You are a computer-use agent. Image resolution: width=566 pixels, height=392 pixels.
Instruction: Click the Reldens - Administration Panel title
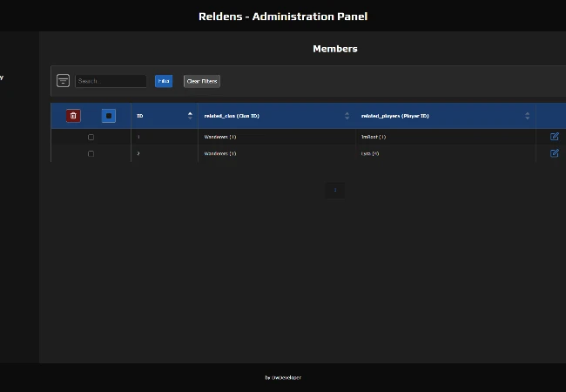283,17
